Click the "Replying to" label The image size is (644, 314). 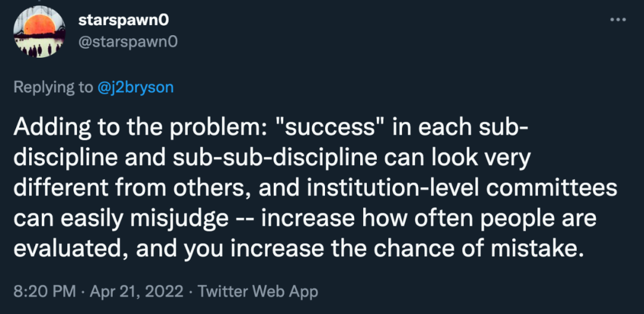(x=54, y=87)
